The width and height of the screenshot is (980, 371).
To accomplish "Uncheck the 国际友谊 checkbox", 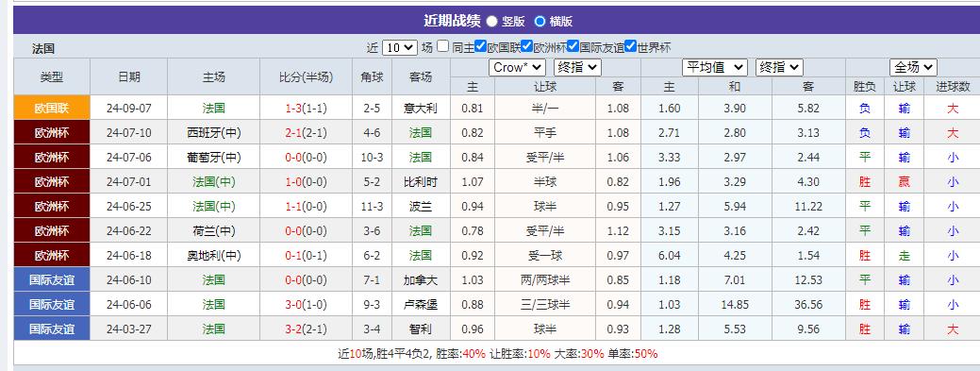I will click(x=573, y=46).
